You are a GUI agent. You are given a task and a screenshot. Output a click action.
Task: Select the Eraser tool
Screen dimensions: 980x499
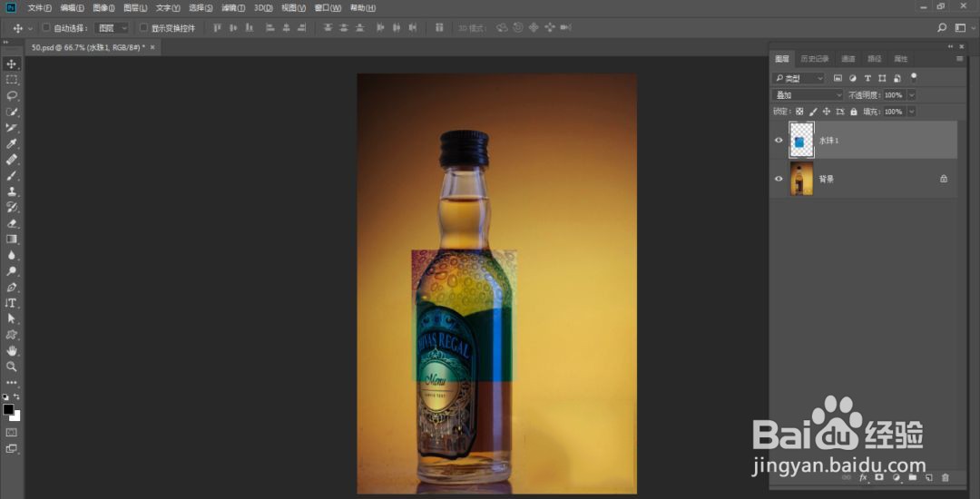(11, 223)
